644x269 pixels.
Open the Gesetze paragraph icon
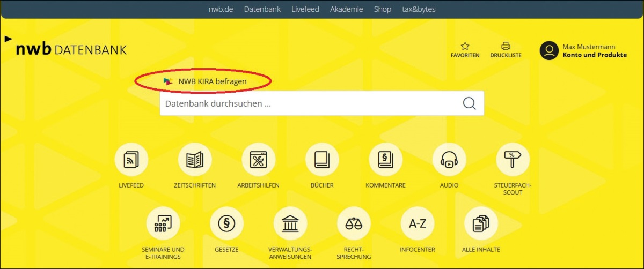click(x=226, y=223)
